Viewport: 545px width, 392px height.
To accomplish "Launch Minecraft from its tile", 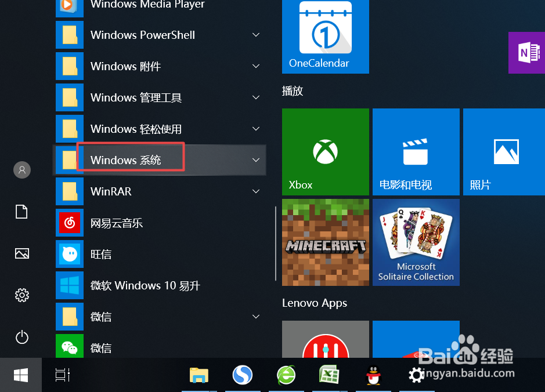I will pos(325,242).
